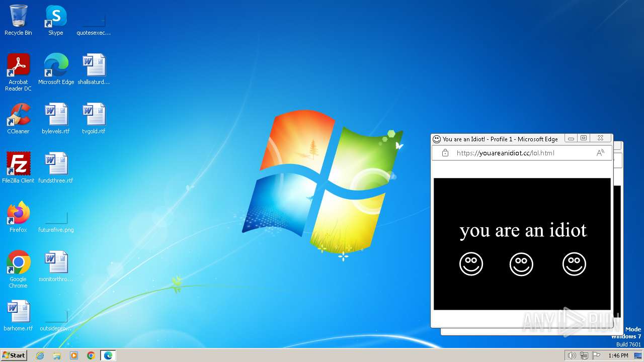Select the bylevels.rtf document
This screenshot has width=644, height=362.
click(x=56, y=119)
